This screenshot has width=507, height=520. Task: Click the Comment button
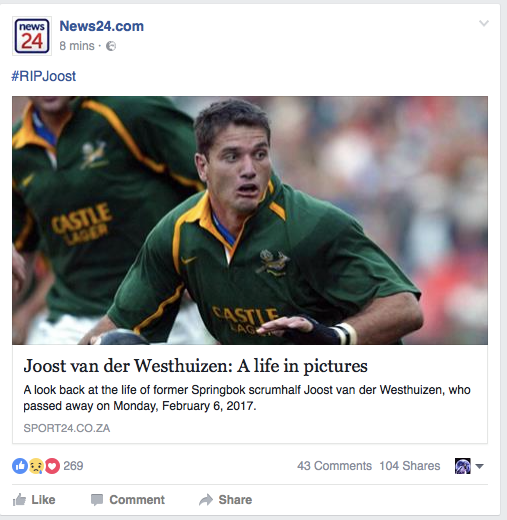coord(128,500)
